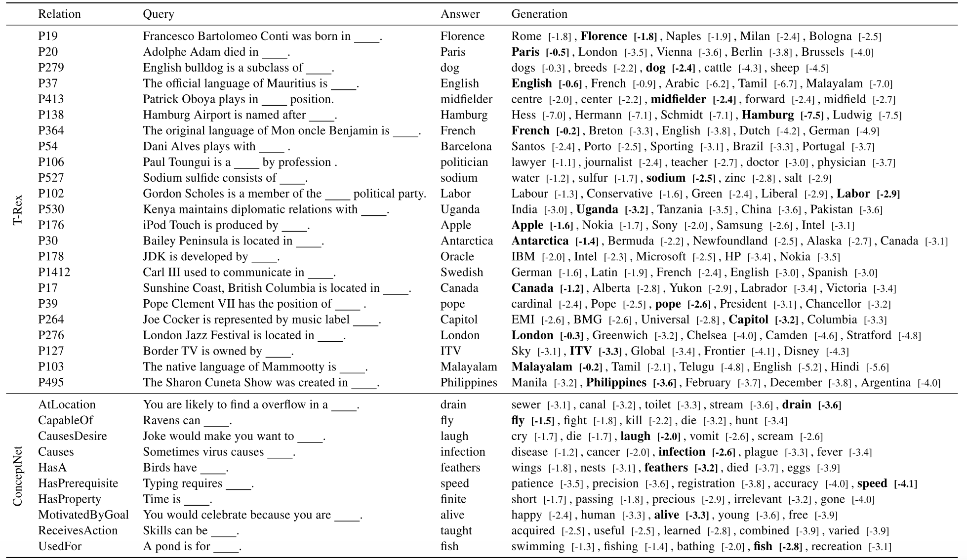Select relation cell 'P279'
Screen dimensions: 967x560
point(51,68)
